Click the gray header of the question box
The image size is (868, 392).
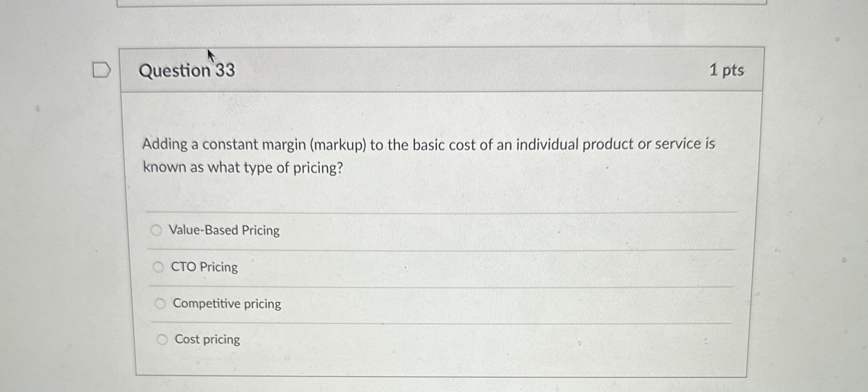tap(435, 70)
